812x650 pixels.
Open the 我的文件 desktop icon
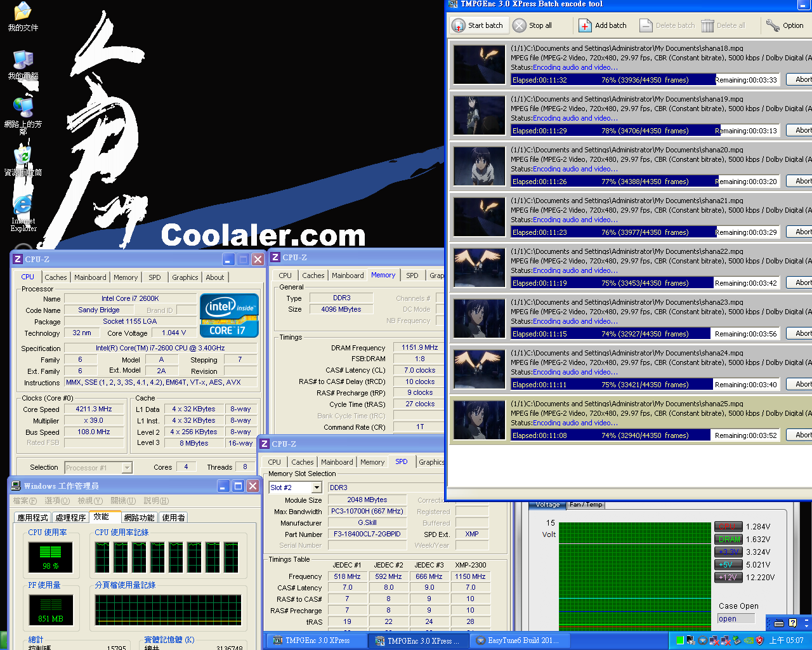[23, 17]
